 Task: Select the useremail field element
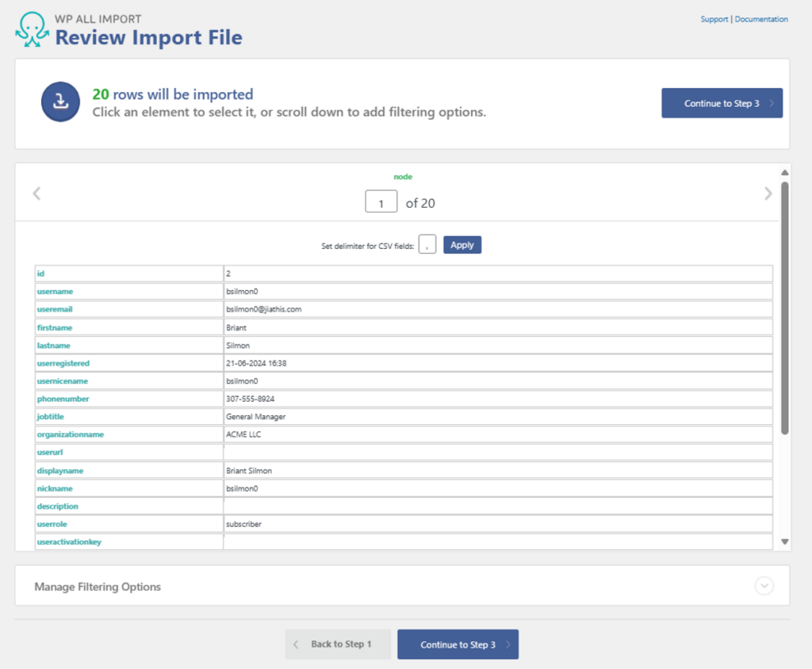click(55, 309)
